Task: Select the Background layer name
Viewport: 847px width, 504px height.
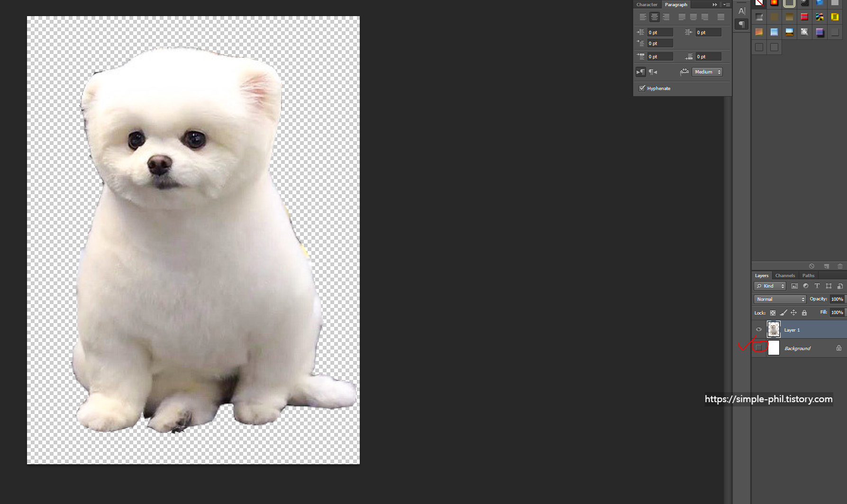Action: tap(797, 348)
